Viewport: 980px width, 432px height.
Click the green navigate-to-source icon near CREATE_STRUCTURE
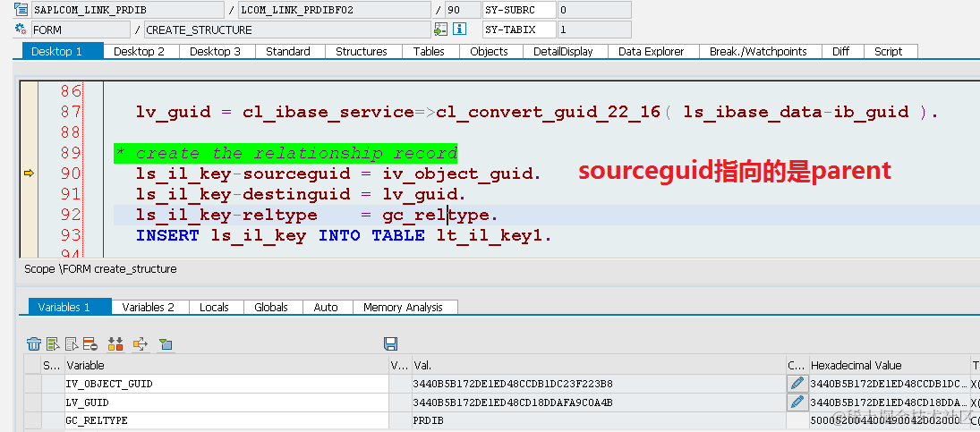440,30
